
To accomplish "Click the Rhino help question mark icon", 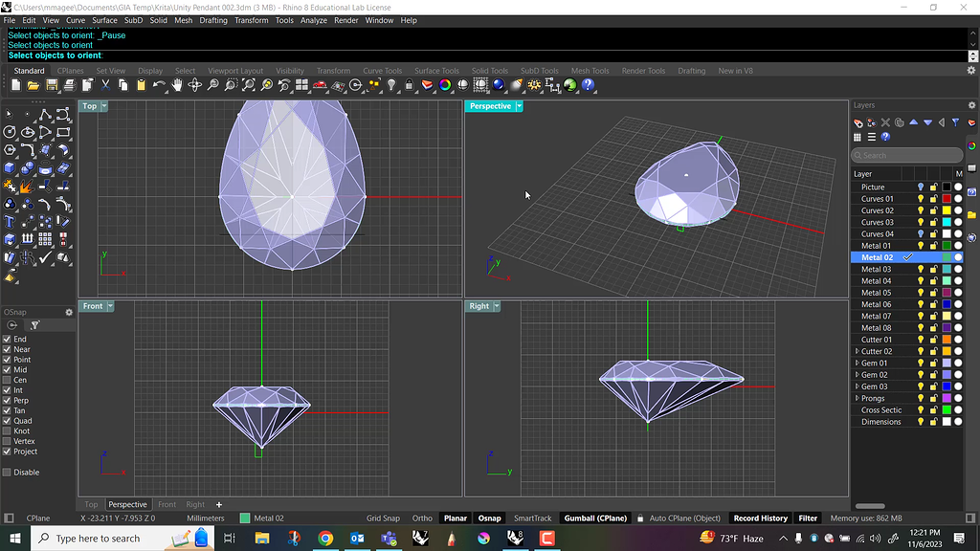I will click(x=588, y=85).
